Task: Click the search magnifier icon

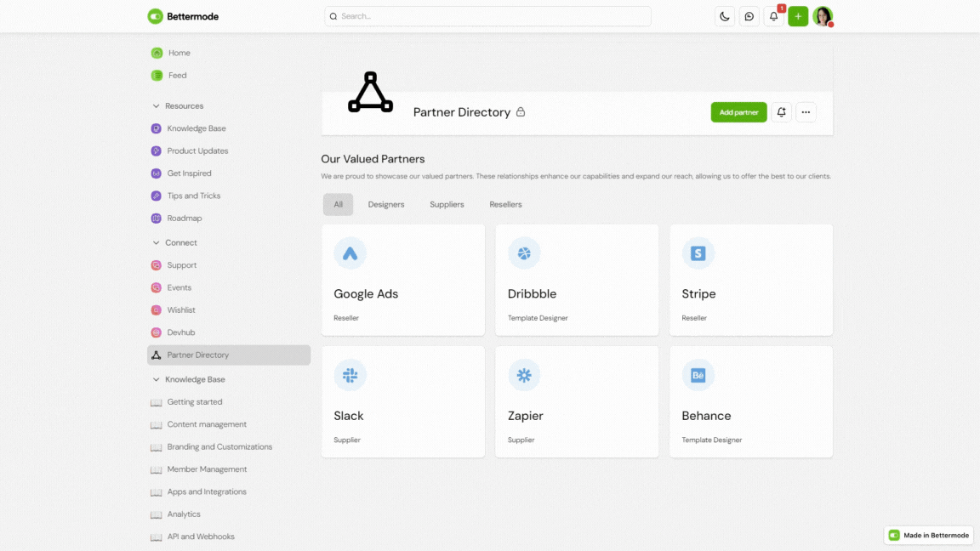Action: coord(333,16)
